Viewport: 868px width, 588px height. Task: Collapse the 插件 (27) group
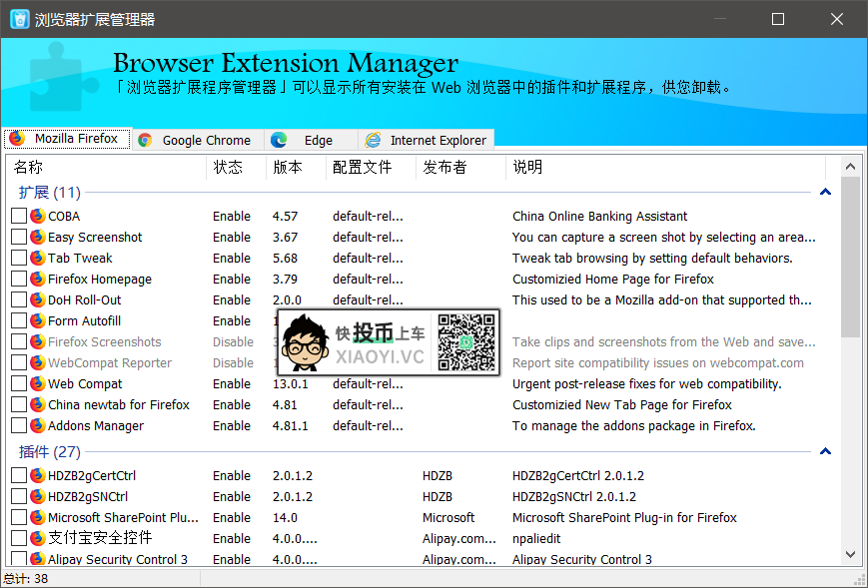[825, 451]
